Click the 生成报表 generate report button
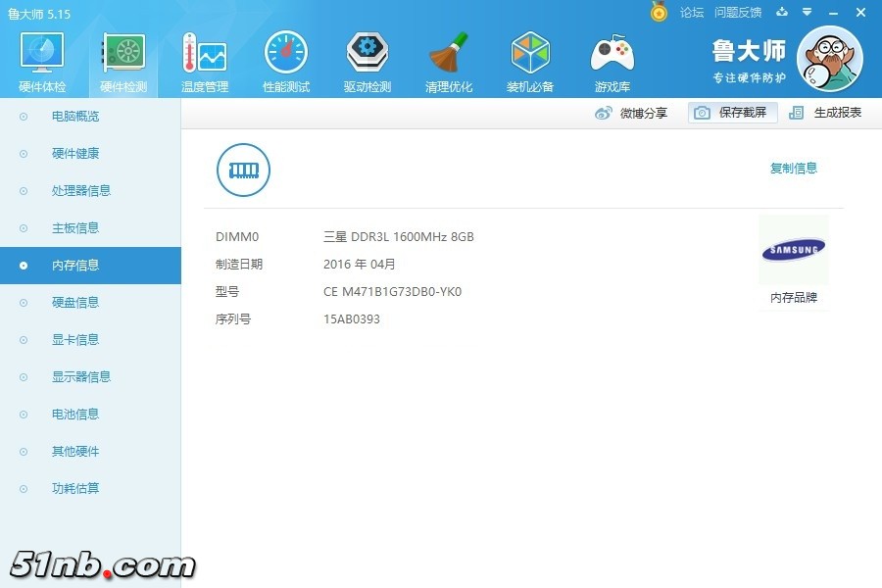This screenshot has width=882, height=588. (826, 113)
